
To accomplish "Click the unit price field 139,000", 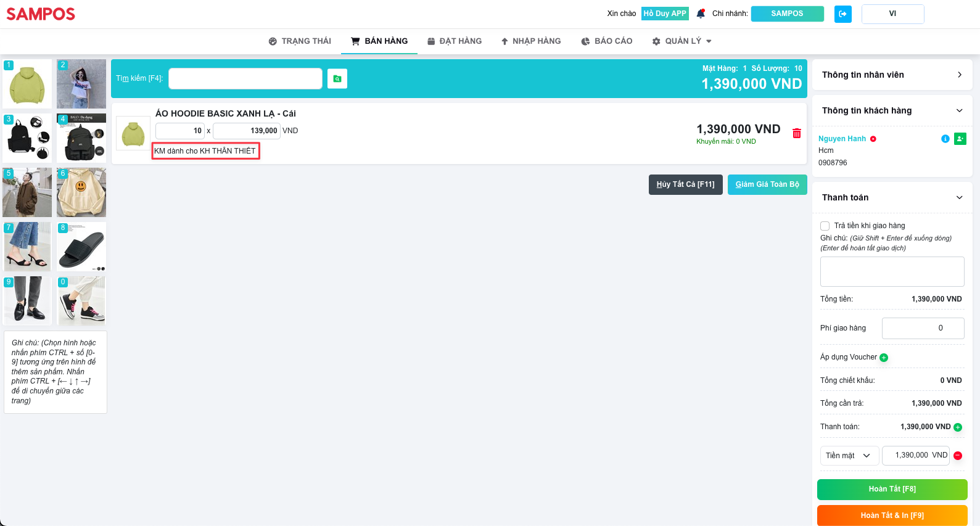I will click(x=247, y=131).
